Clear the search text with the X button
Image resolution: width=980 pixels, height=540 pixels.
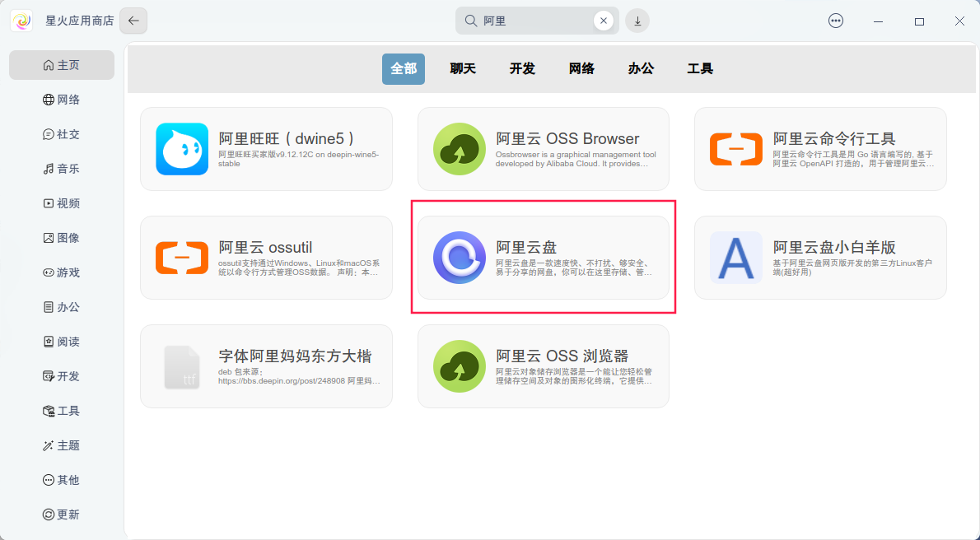click(x=604, y=21)
